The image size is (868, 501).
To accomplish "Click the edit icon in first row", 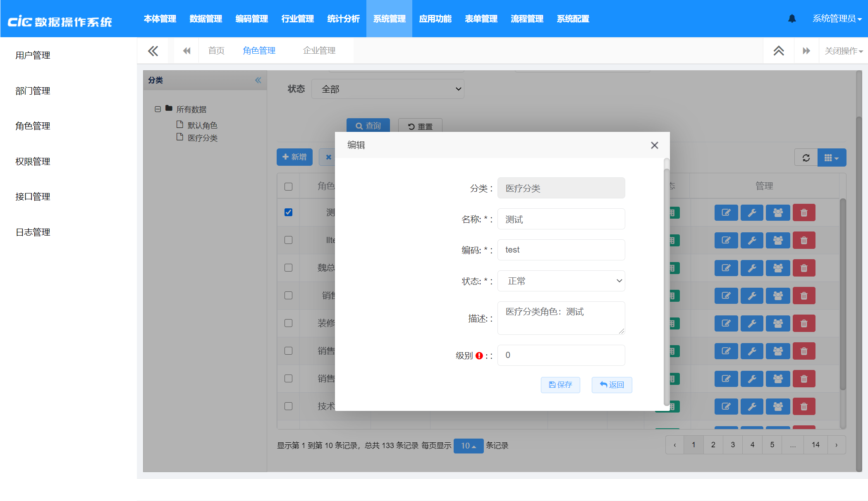I will point(726,212).
